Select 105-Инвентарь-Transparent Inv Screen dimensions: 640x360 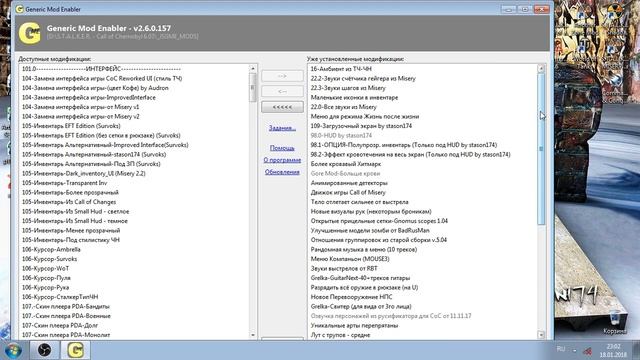coord(64,183)
